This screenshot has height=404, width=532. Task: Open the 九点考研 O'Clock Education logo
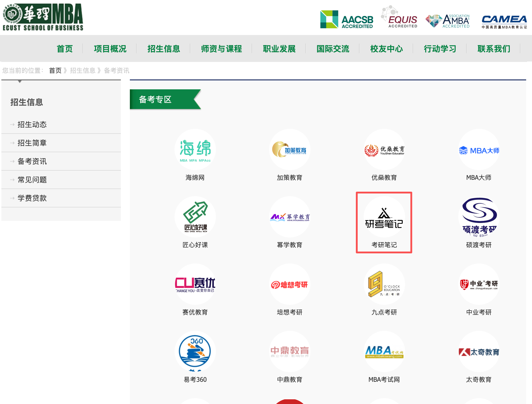pos(384,284)
